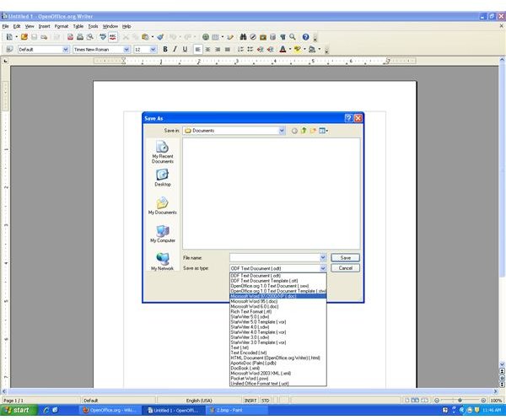Viewport: 506px width, 420px height.
Task: Toggle Nonprinting Characters paragraph mark
Action: point(283,37)
